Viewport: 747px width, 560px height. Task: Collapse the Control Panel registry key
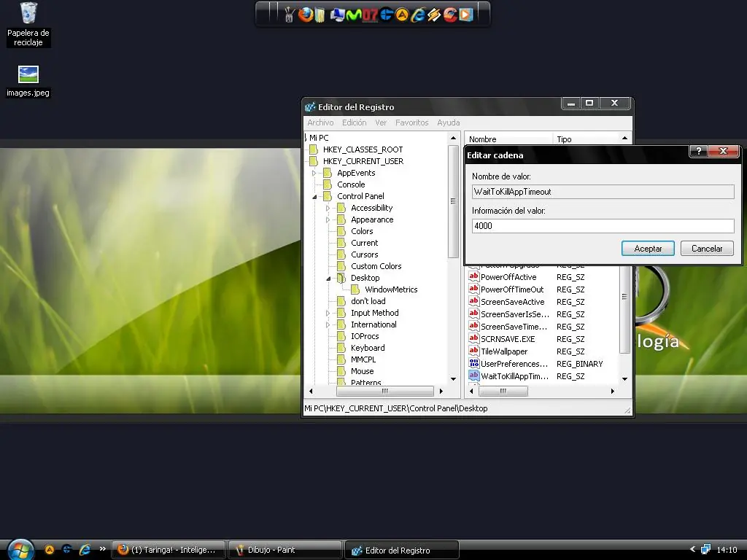[314, 196]
